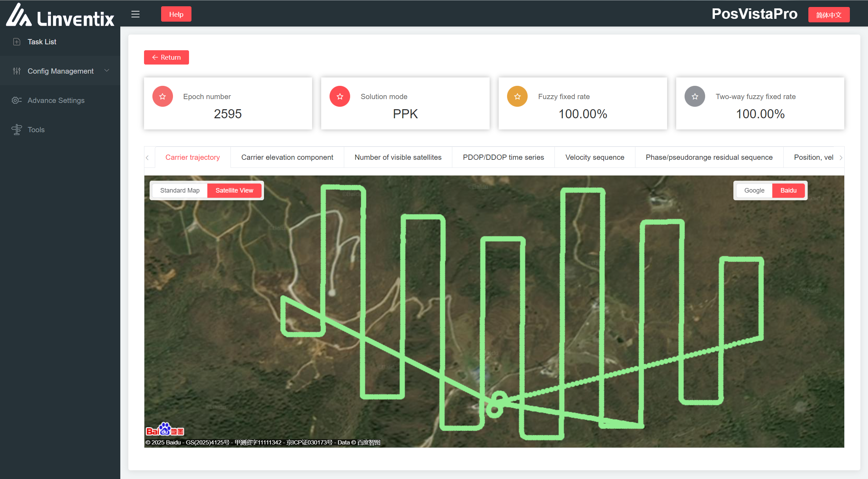The image size is (868, 479).
Task: Click the gray Two-way fuzzy rate icon
Action: 695,97
